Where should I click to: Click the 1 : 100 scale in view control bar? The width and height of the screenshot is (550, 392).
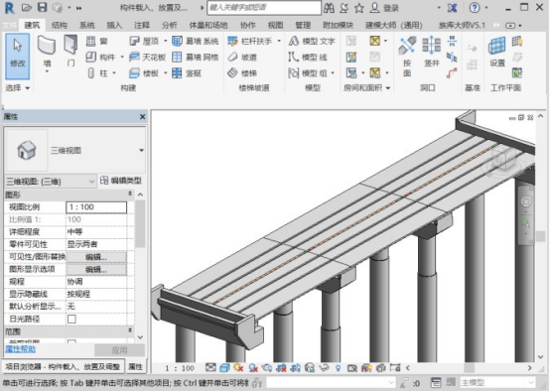click(x=180, y=368)
